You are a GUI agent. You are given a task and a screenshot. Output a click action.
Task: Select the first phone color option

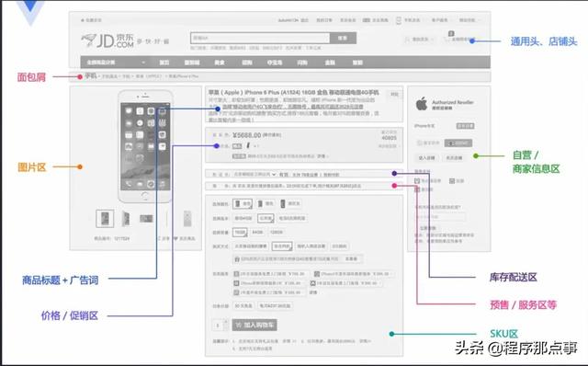tap(243, 203)
